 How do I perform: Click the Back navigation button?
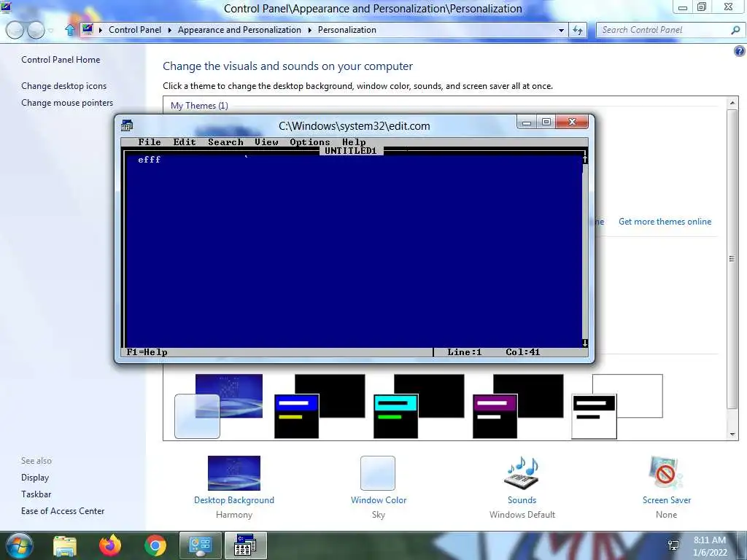coord(15,30)
